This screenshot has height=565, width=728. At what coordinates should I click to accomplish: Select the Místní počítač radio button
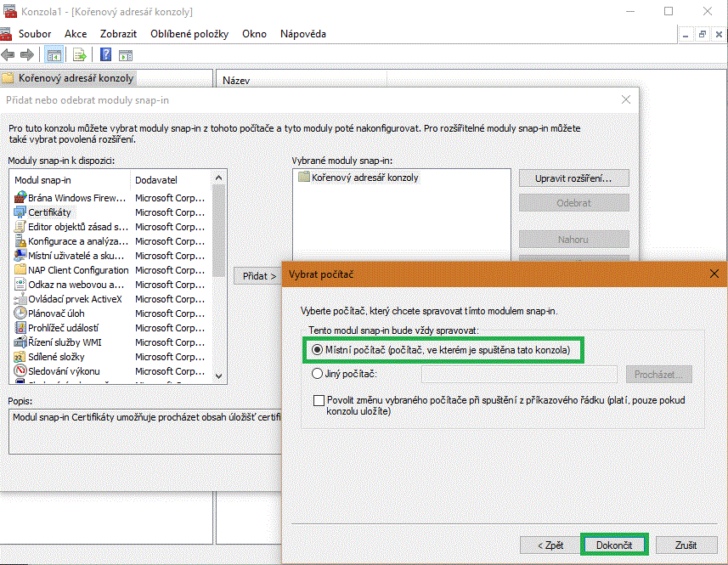pos(318,349)
